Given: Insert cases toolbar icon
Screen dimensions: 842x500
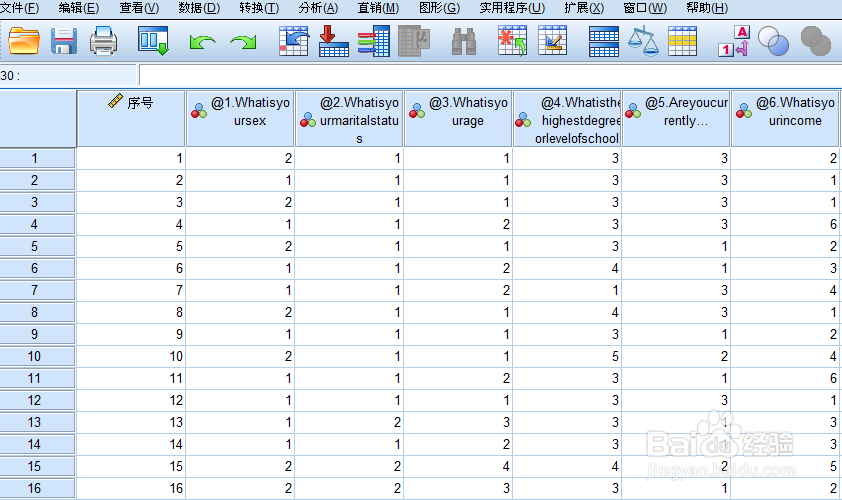Looking at the screenshot, I should pos(512,41).
